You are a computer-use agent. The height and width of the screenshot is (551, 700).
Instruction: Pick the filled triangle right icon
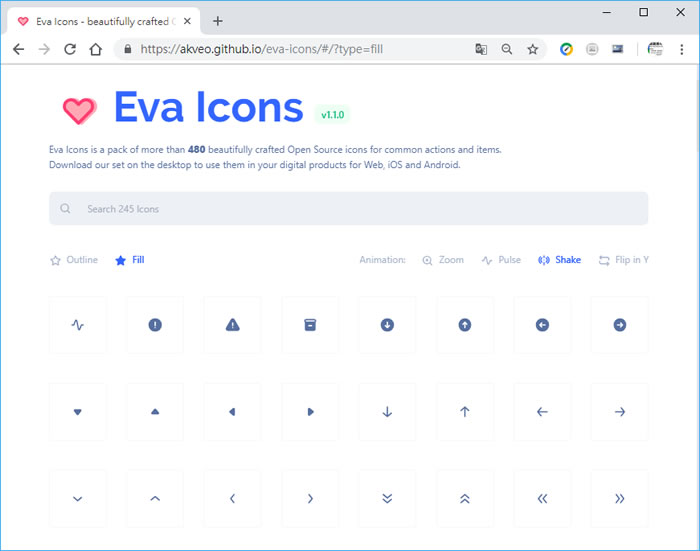310,412
